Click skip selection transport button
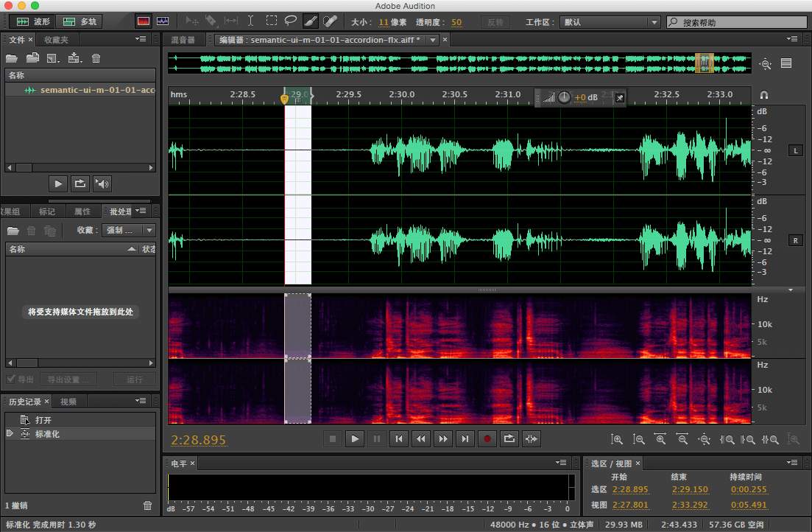812x532 pixels. [x=532, y=438]
